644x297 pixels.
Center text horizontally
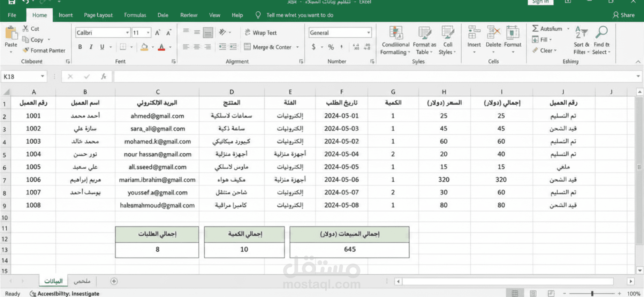pyautogui.click(x=197, y=47)
